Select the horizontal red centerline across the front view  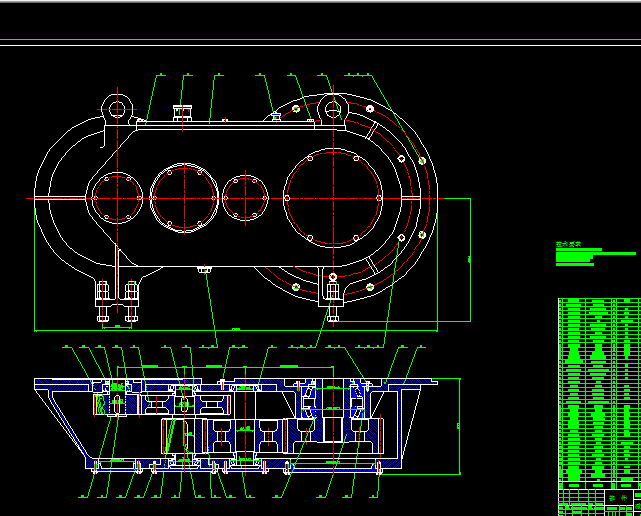click(x=235, y=198)
